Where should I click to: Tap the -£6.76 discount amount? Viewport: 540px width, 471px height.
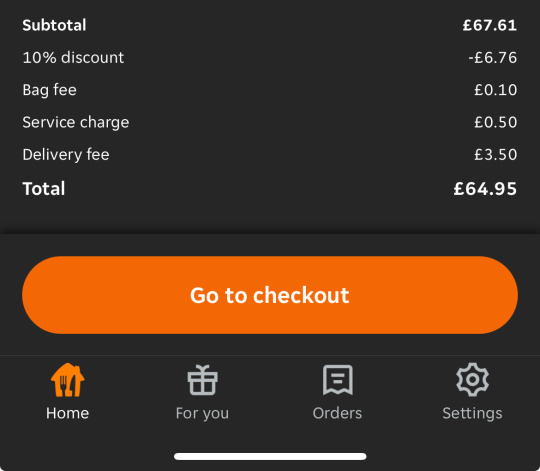point(493,57)
